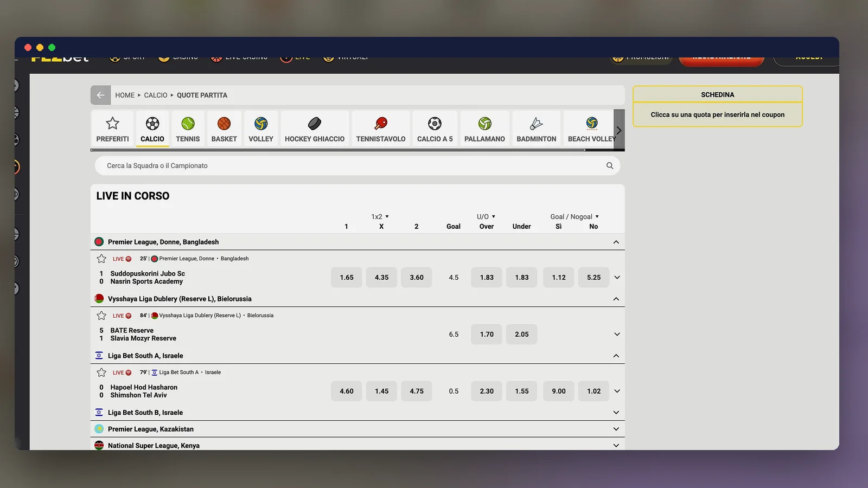Click the back arrow in breadcrumb bar
The image size is (868, 488).
pos(100,95)
